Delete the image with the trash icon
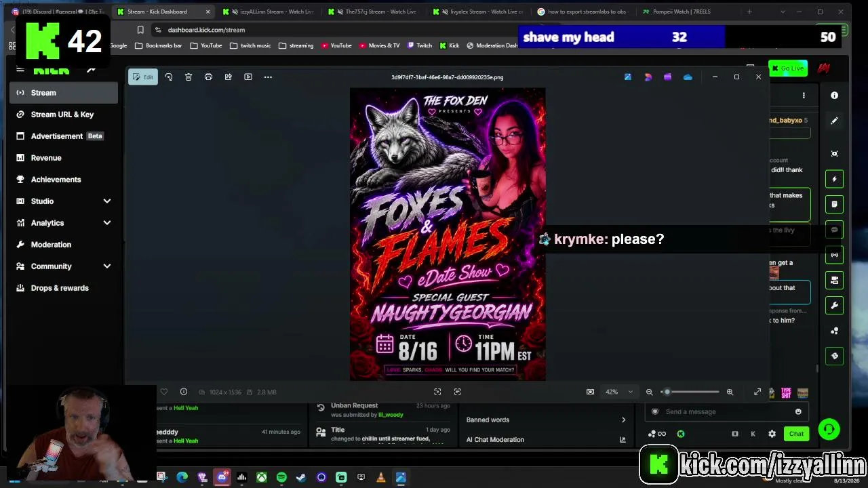 pos(189,77)
